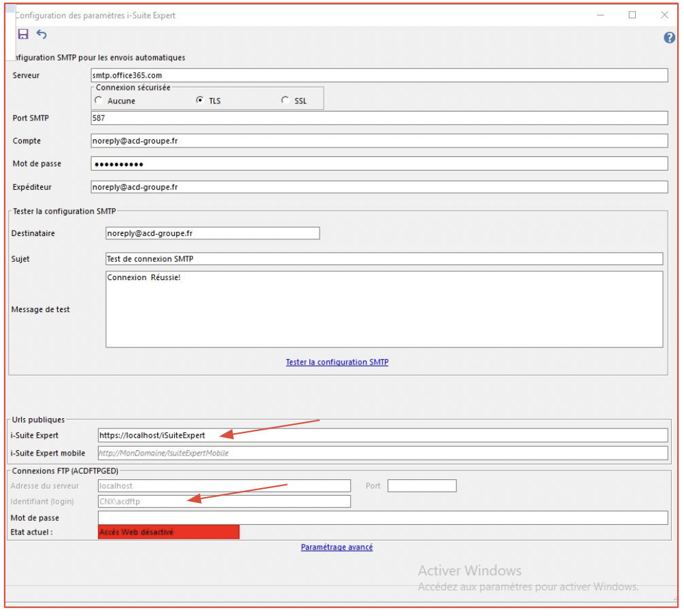Open help via the question mark icon
This screenshot has width=684, height=616.
669,37
